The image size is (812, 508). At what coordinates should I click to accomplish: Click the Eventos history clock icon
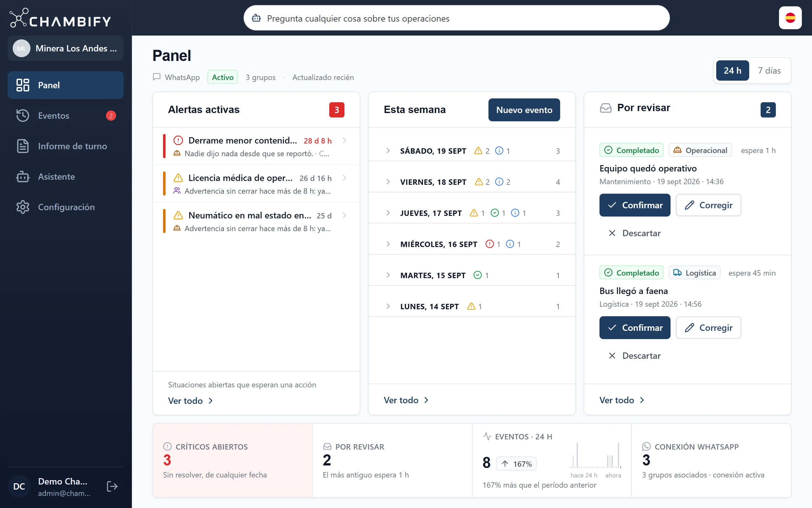point(23,116)
